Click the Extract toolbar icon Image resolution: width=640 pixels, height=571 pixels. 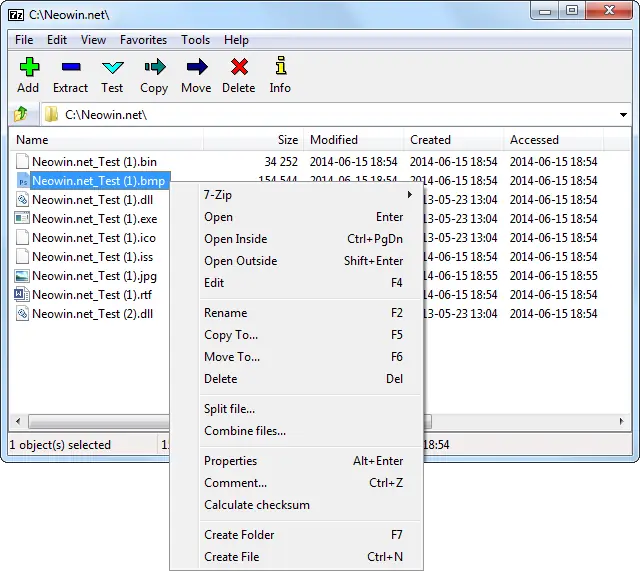(71, 67)
